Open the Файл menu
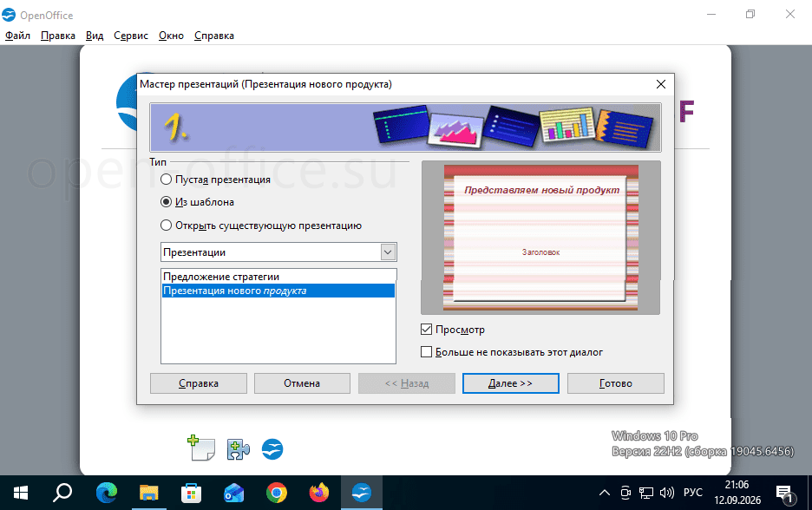Screen dimensions: 812x510 17,36
